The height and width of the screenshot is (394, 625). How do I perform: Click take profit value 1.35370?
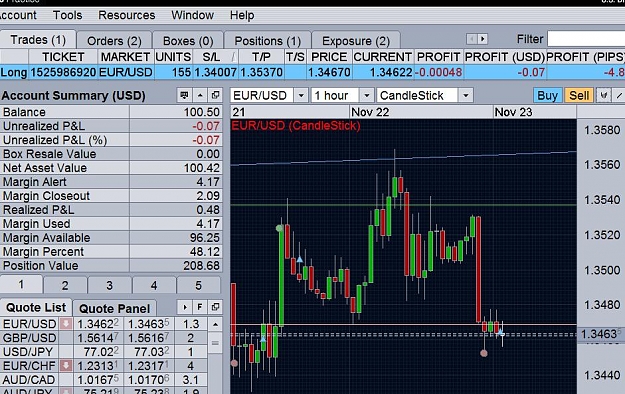(x=261, y=72)
